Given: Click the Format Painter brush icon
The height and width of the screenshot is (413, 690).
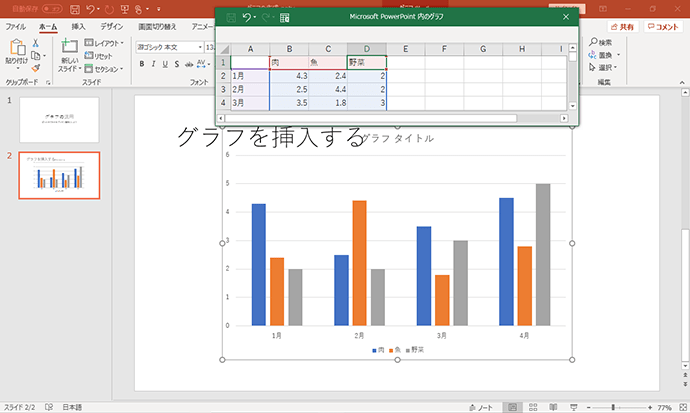Looking at the screenshot, I should point(36,68).
